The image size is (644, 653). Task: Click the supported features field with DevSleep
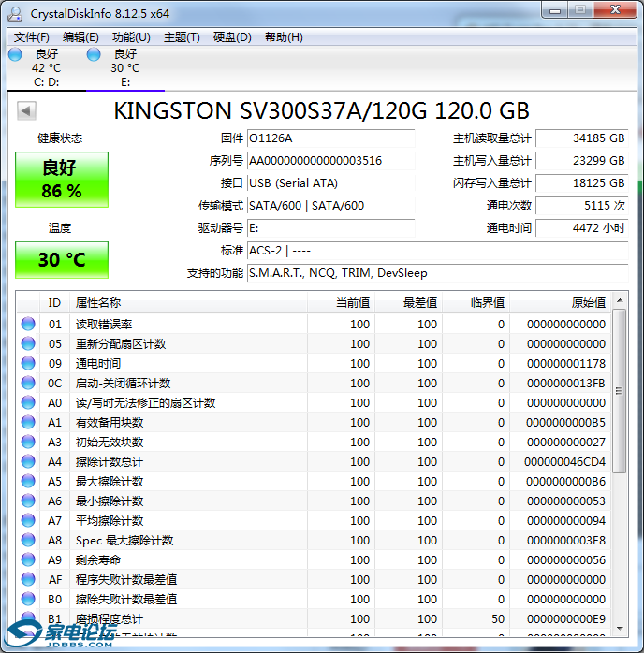(x=437, y=273)
